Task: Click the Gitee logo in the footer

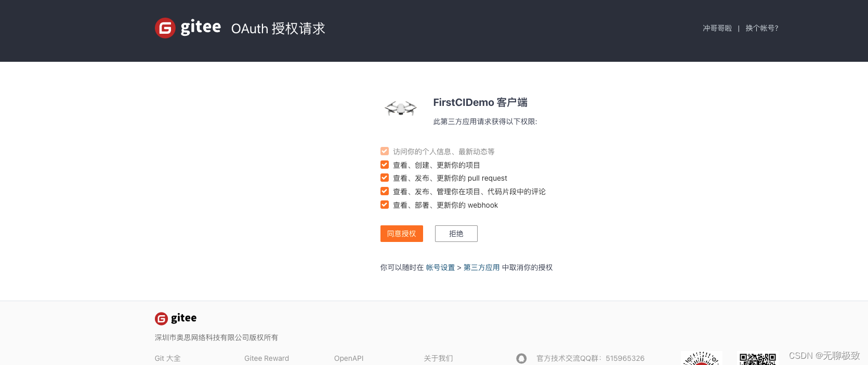Action: point(175,318)
